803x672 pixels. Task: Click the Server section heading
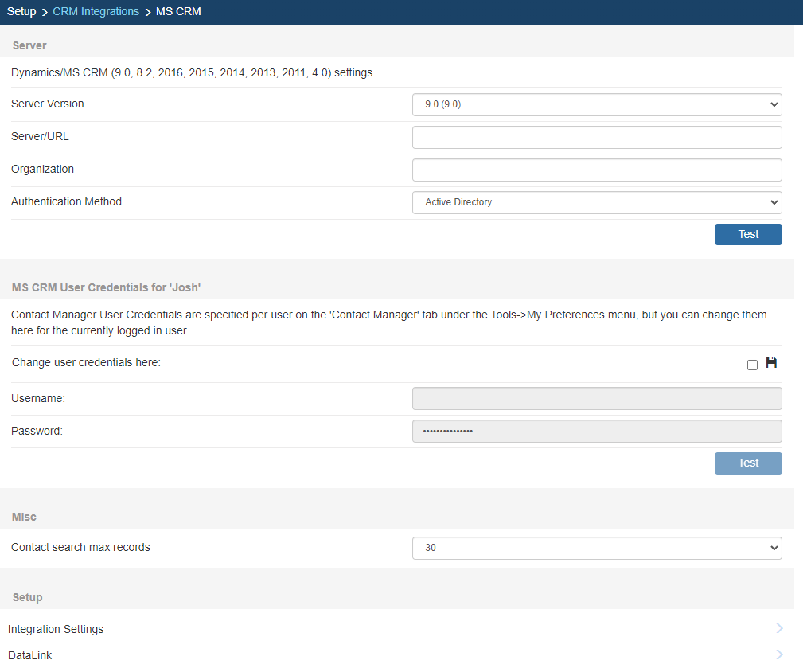pos(29,45)
